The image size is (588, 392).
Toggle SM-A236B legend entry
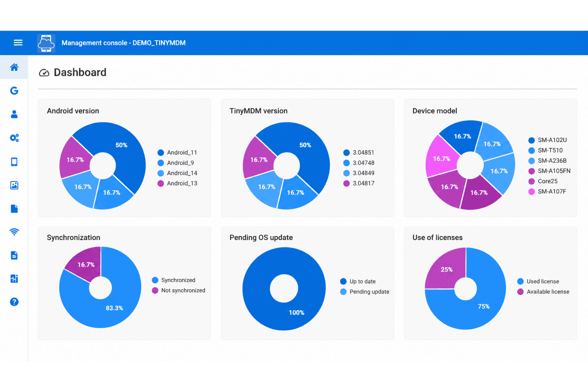pos(547,161)
